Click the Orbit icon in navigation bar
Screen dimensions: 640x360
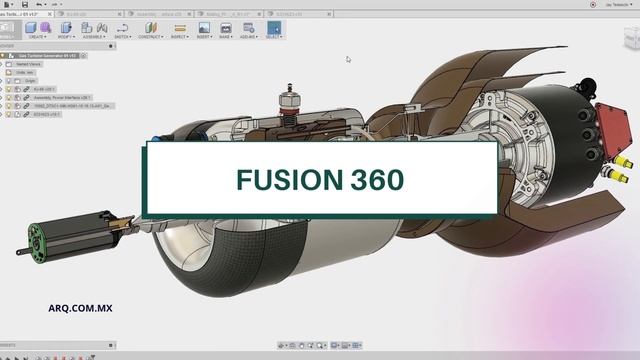coord(281,346)
